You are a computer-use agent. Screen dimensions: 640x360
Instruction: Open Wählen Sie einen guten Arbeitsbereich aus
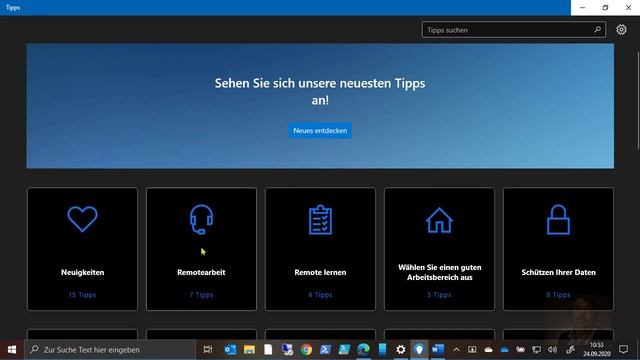(x=440, y=272)
